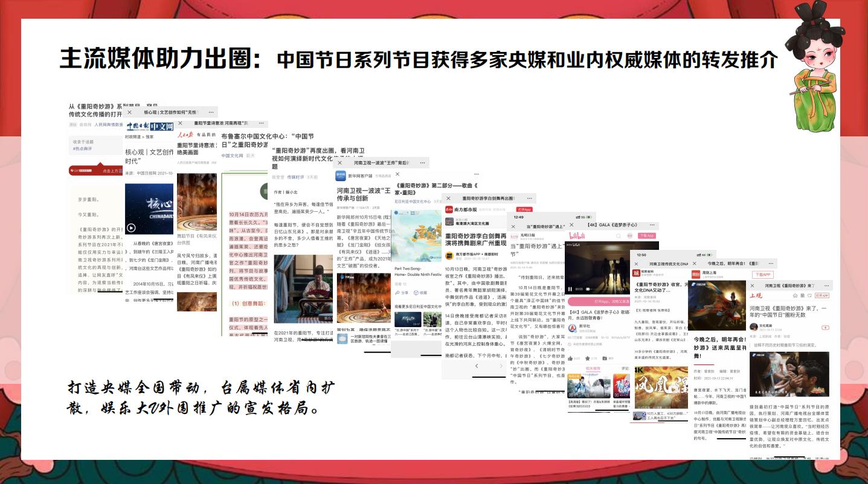Follow 文化观澜 with the plus button

tap(825, 328)
